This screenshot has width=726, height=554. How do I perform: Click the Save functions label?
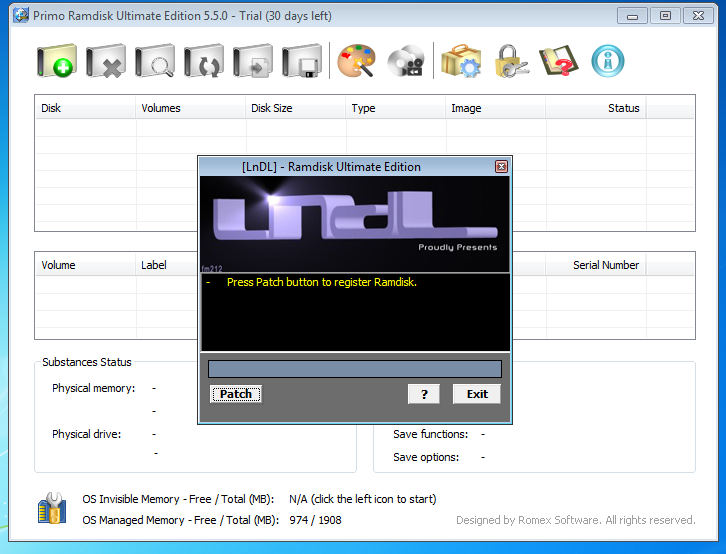pyautogui.click(x=431, y=434)
